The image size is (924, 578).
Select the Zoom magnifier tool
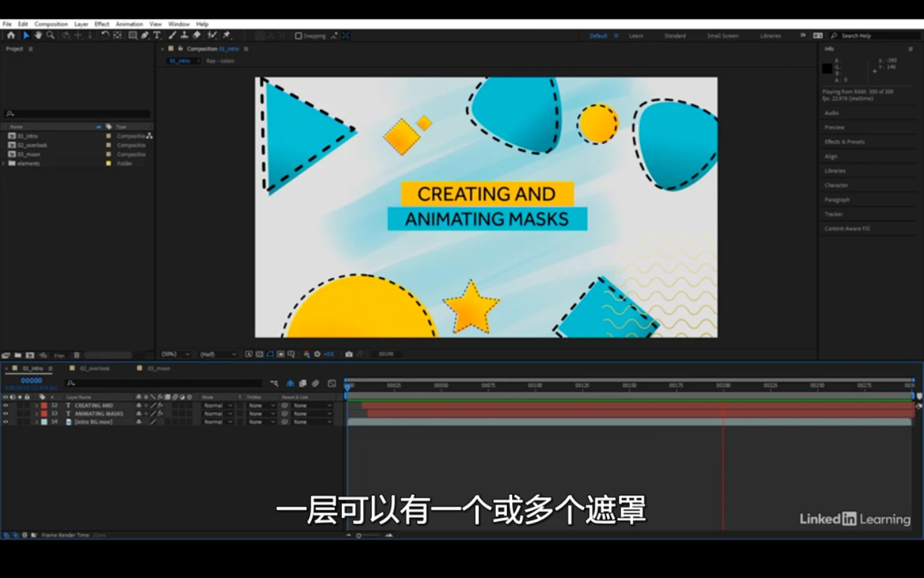[x=50, y=36]
